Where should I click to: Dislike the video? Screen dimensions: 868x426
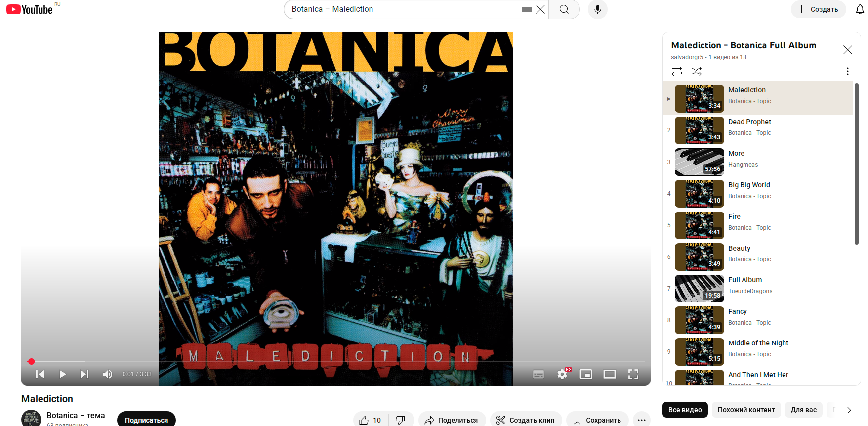(401, 420)
